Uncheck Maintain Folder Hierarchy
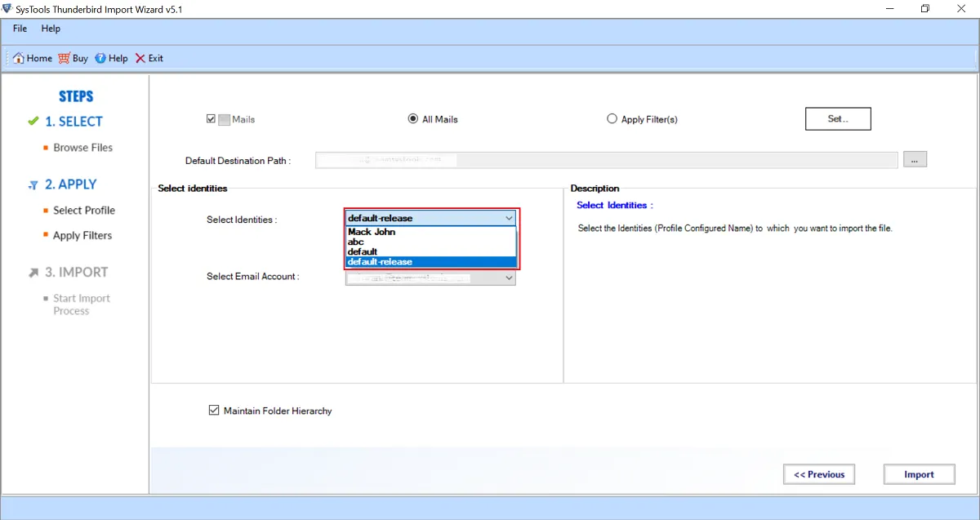The width and height of the screenshot is (980, 520). tap(214, 411)
